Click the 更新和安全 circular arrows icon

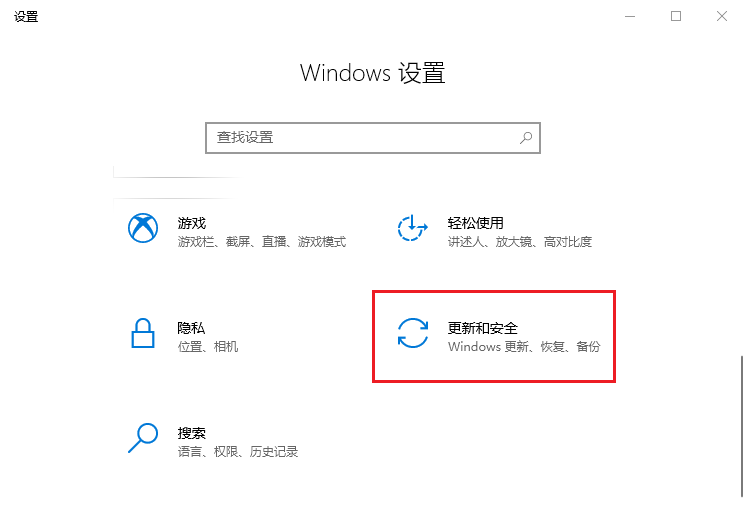click(x=412, y=333)
